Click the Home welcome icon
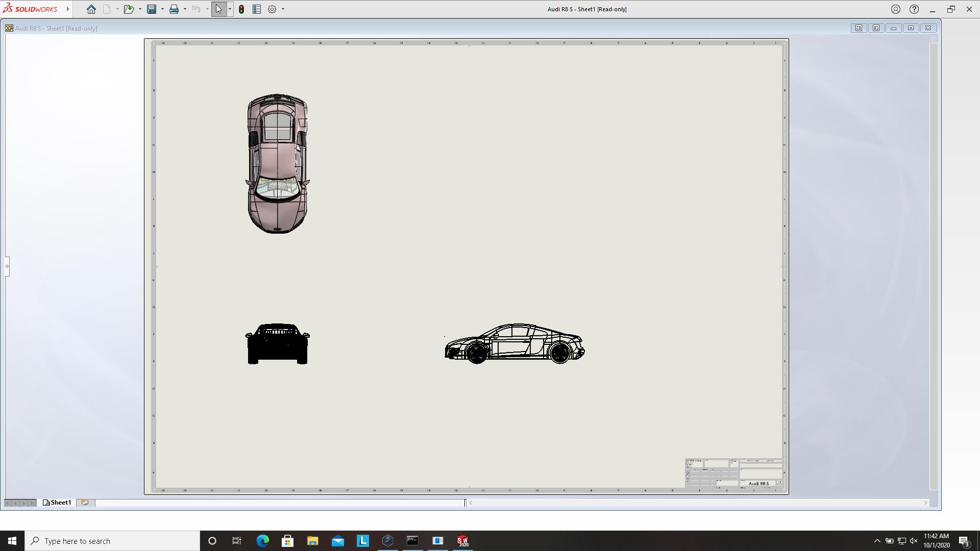Screen dimensions: 980x551 coord(91,9)
